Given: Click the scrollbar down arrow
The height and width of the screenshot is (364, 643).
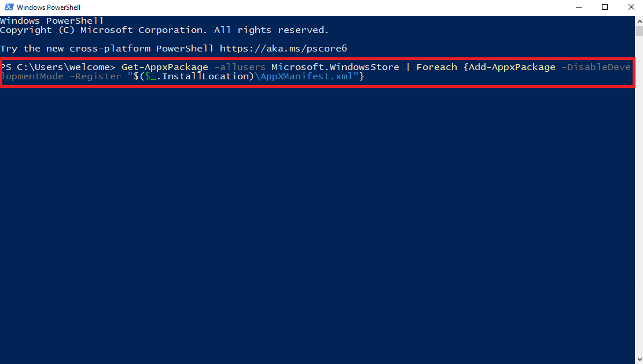Looking at the screenshot, I should pos(640,359).
